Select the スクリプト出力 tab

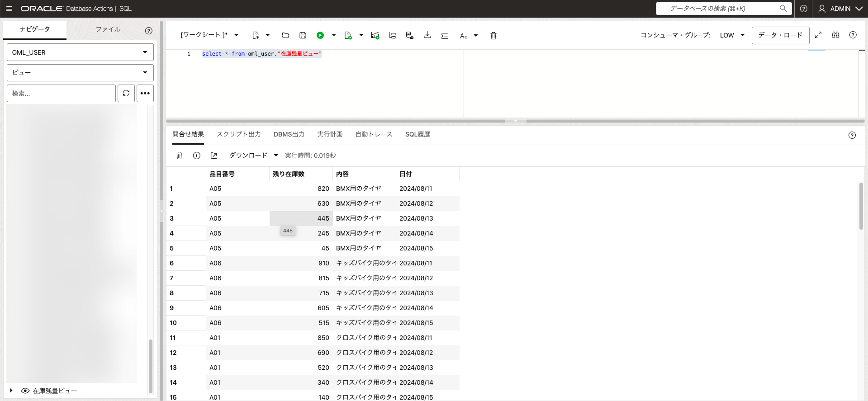click(x=239, y=134)
